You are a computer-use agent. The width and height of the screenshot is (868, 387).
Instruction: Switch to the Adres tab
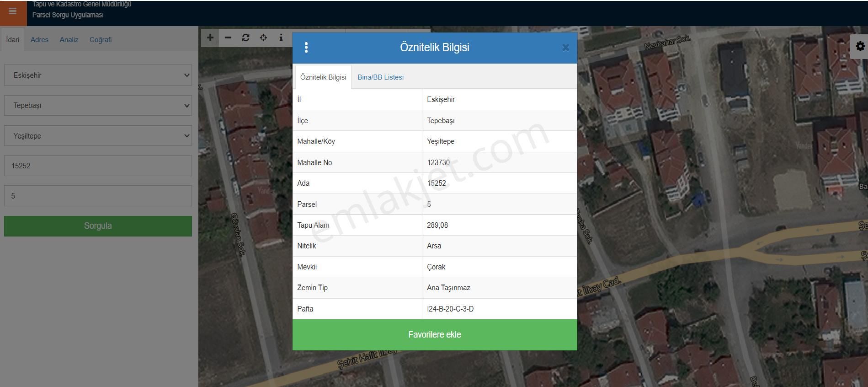(39, 40)
